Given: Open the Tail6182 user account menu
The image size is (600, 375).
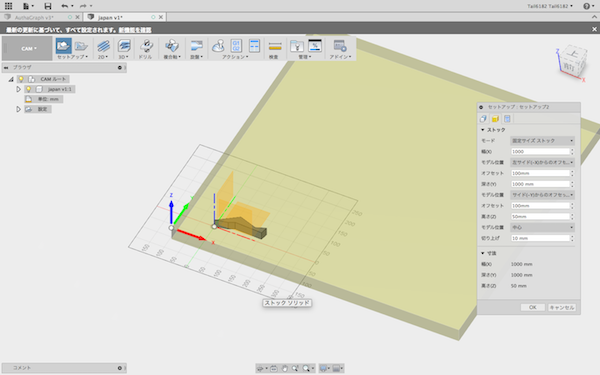Looking at the screenshot, I should pyautogui.click(x=550, y=6).
